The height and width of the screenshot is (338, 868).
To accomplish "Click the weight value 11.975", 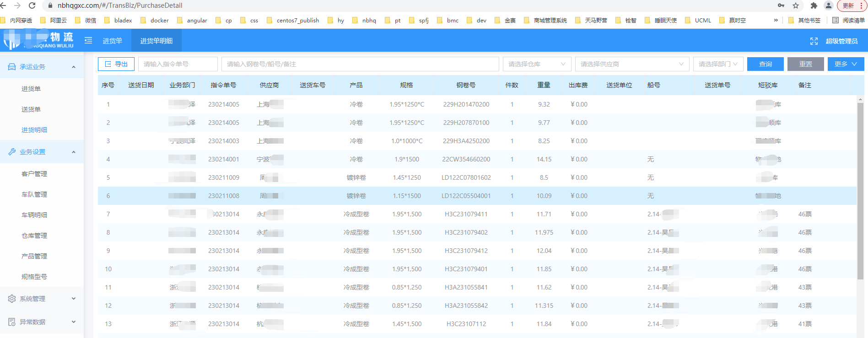I will tap(544, 232).
